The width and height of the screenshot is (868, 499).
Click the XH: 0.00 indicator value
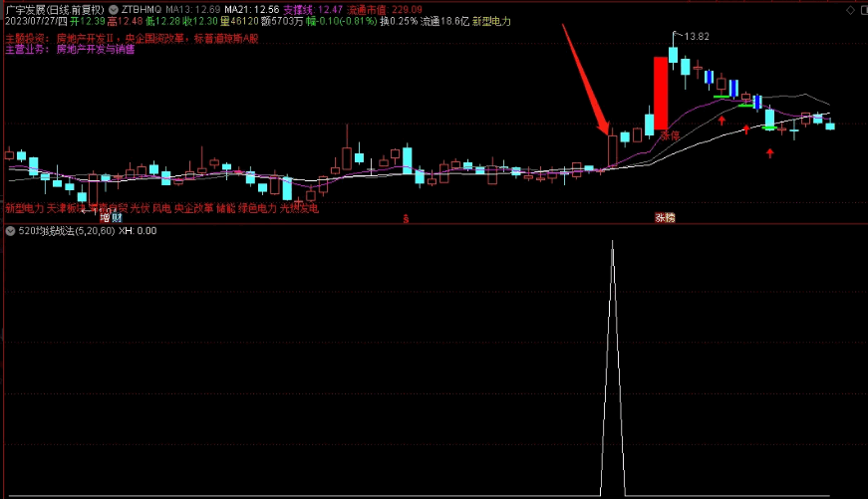138,231
